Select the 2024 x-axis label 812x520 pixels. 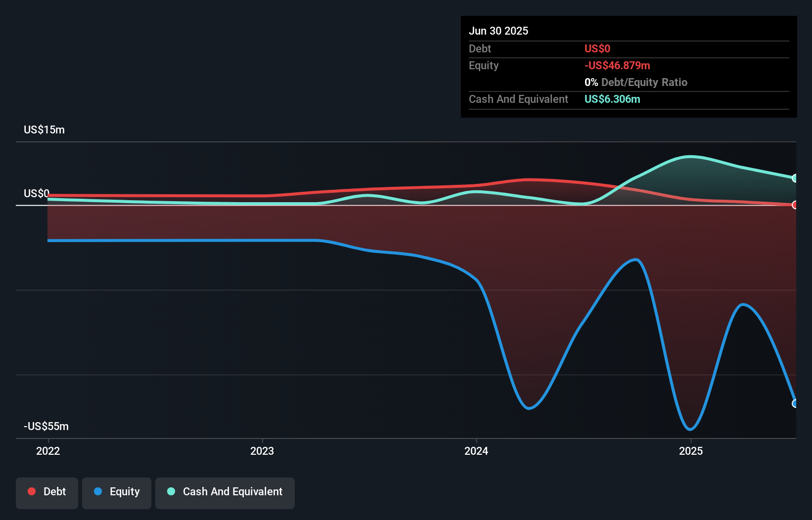point(477,451)
